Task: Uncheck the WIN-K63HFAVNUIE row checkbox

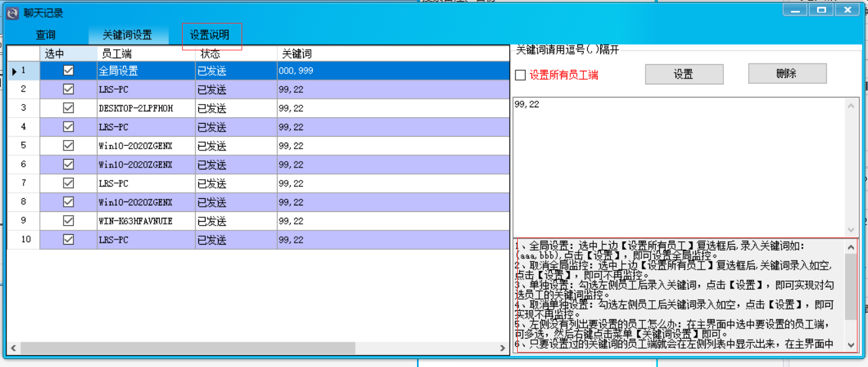Action: click(68, 221)
